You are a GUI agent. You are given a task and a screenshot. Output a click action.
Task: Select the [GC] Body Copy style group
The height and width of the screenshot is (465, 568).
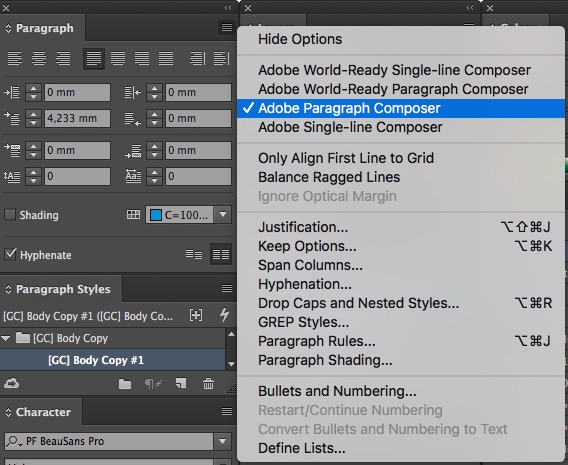pyautogui.click(x=112, y=338)
